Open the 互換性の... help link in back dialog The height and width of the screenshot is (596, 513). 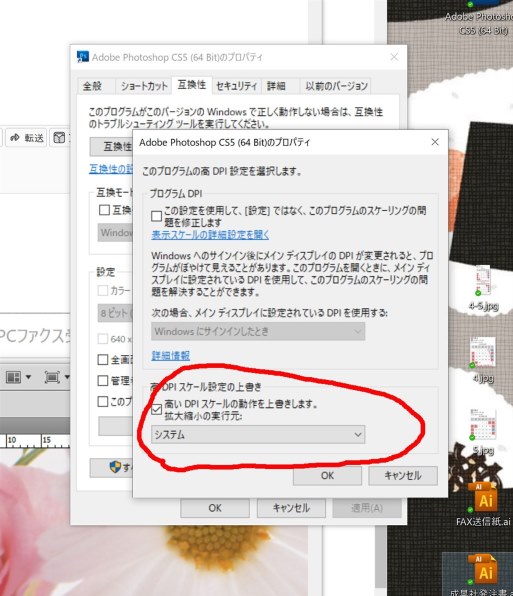[x=111, y=168]
